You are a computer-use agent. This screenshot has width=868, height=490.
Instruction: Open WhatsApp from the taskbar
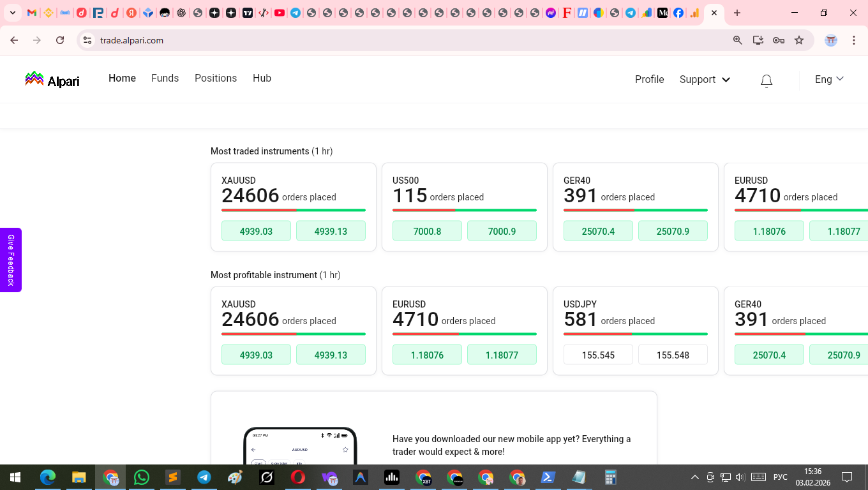tap(142, 477)
